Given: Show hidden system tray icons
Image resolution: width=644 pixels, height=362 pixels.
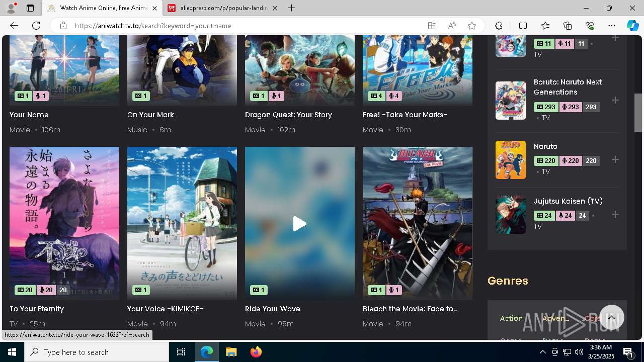Looking at the screenshot, I should coord(542,352).
